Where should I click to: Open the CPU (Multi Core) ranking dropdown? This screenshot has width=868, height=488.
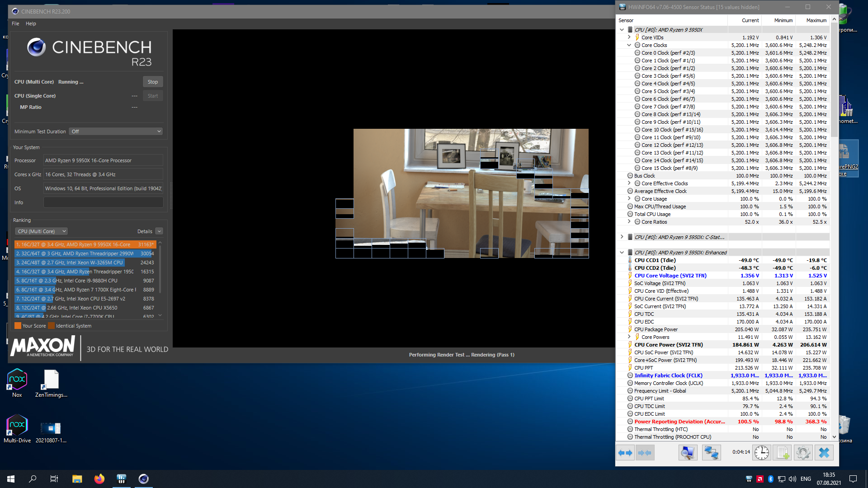(41, 231)
